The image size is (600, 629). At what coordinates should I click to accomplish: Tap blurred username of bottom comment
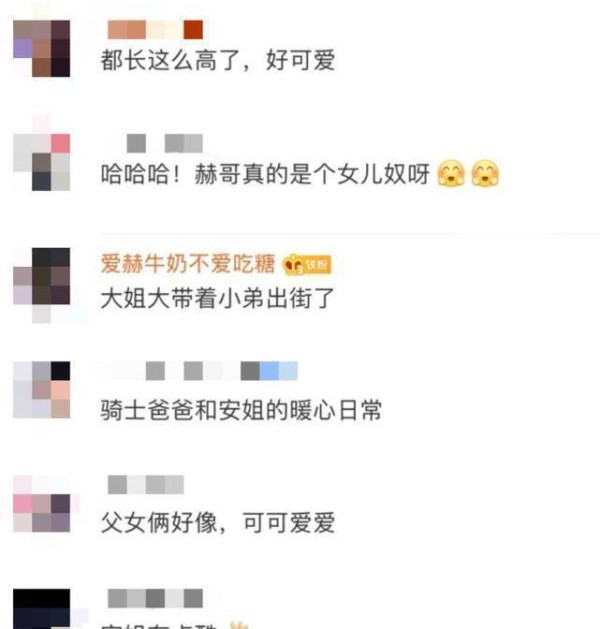[155, 599]
